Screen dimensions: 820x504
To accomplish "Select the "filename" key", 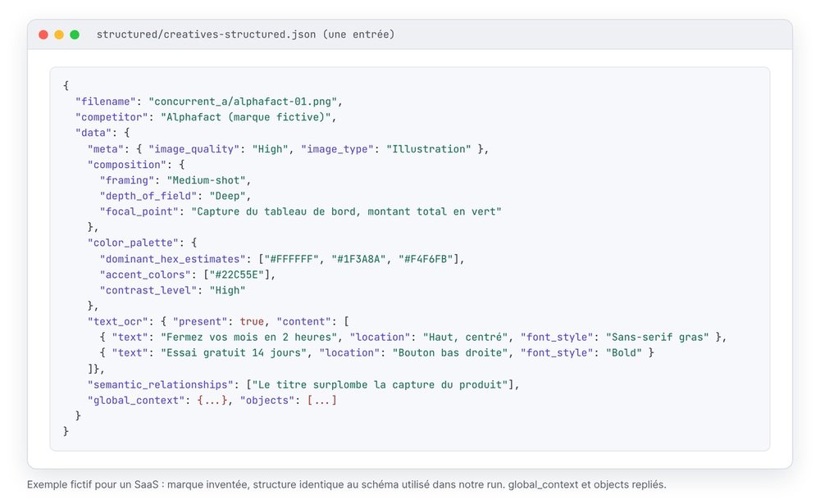I will coord(106,102).
